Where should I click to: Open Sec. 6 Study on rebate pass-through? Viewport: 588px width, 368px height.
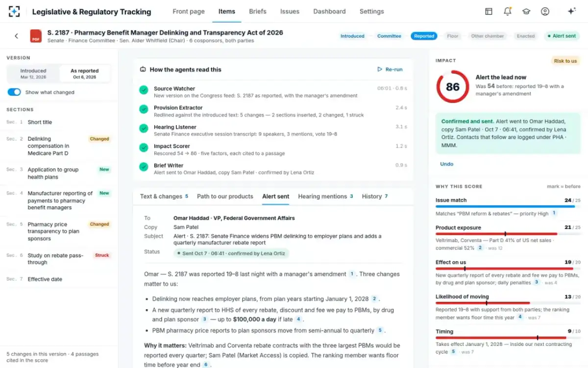[x=59, y=259]
